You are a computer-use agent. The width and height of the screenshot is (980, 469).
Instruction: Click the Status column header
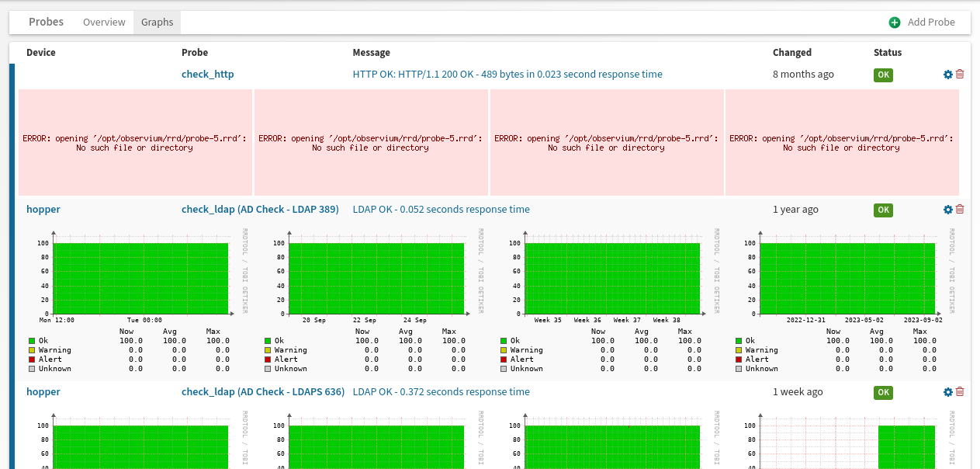point(888,53)
